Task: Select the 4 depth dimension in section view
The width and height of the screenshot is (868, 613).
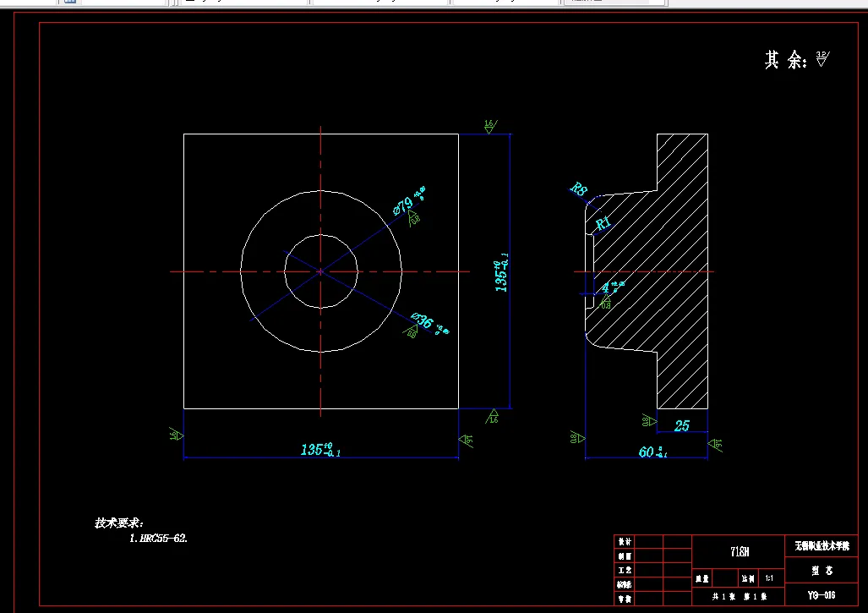Action: click(613, 287)
